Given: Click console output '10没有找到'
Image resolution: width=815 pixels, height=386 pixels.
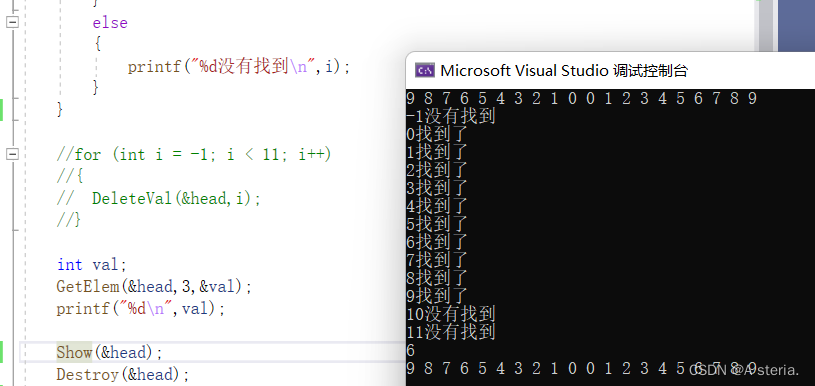Looking at the screenshot, I should (x=451, y=313).
